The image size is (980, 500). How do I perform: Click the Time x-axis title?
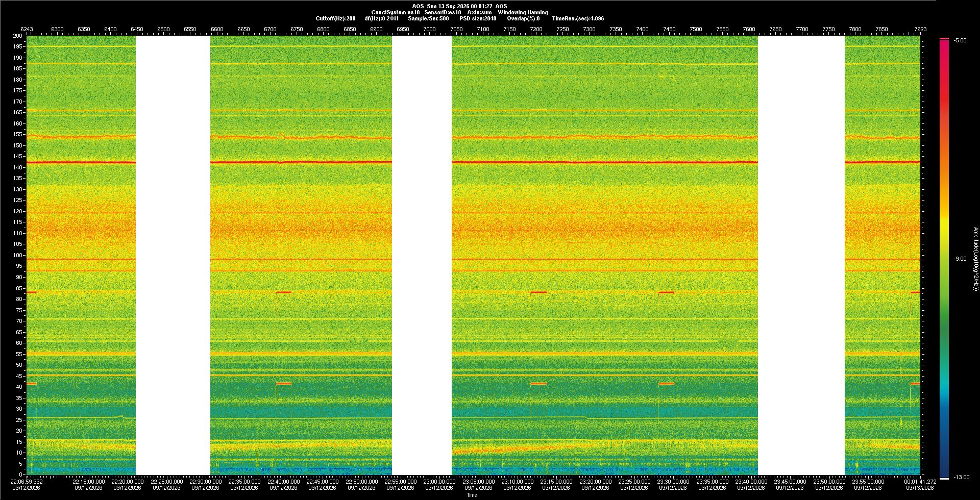[x=472, y=495]
